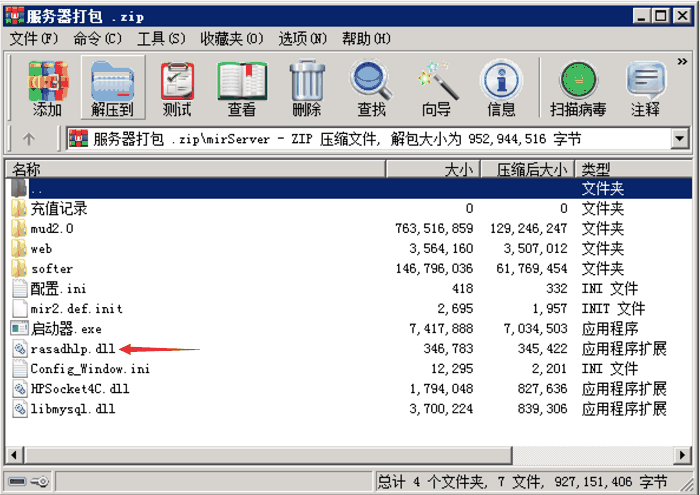This screenshot has height=495, width=700.
Task: Select the HPSocket4C.dll file name
Action: pos(80,389)
